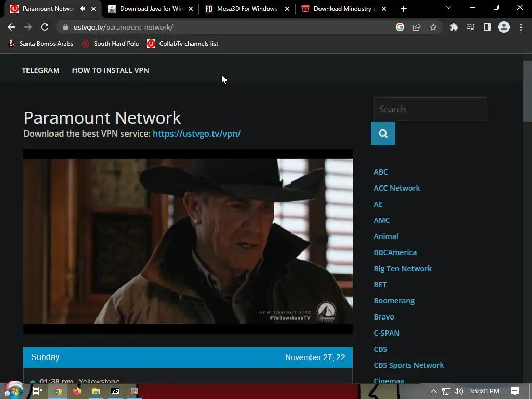
Task: Reload the page with the refresh icon
Action: point(45,27)
